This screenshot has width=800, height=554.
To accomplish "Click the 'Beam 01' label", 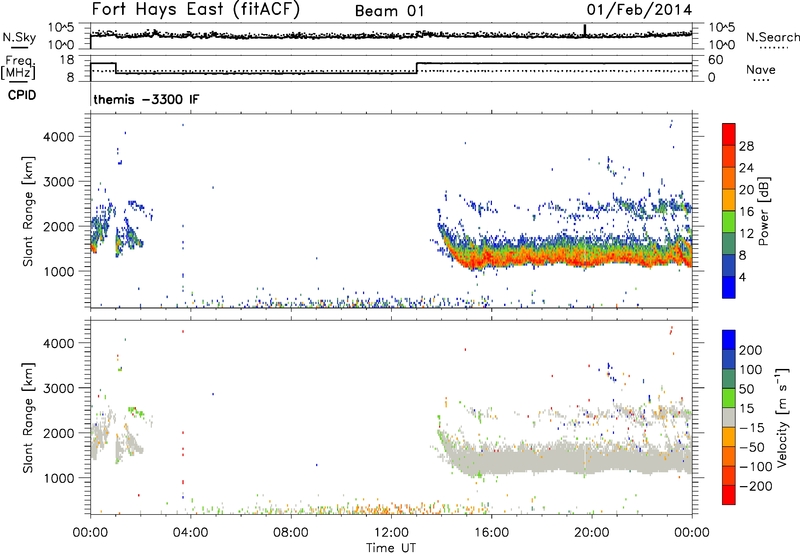I will pos(389,11).
